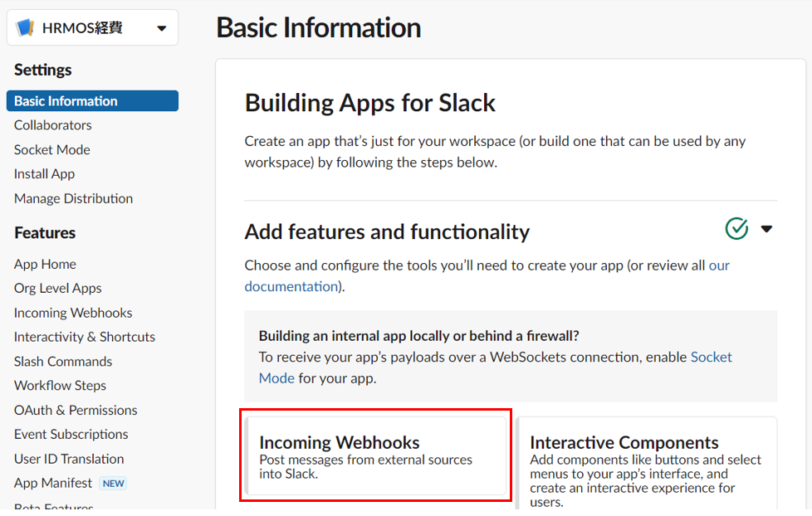Select Basic Information in the sidebar
Screen dimensions: 812x516
click(92, 101)
